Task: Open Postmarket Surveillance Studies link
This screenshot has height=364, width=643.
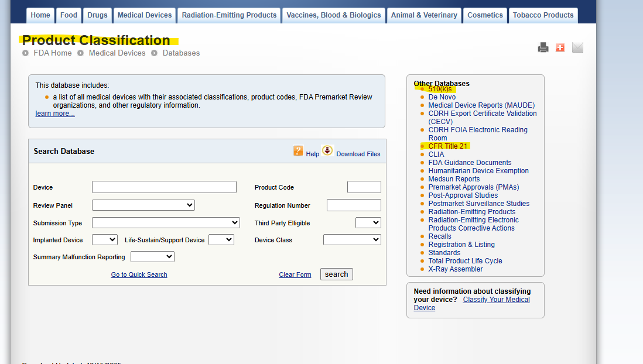Action: pos(479,204)
